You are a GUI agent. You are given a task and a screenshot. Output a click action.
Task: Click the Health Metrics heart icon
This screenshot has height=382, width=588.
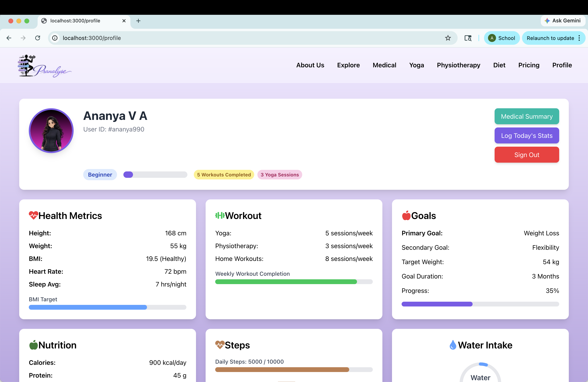pos(33,215)
